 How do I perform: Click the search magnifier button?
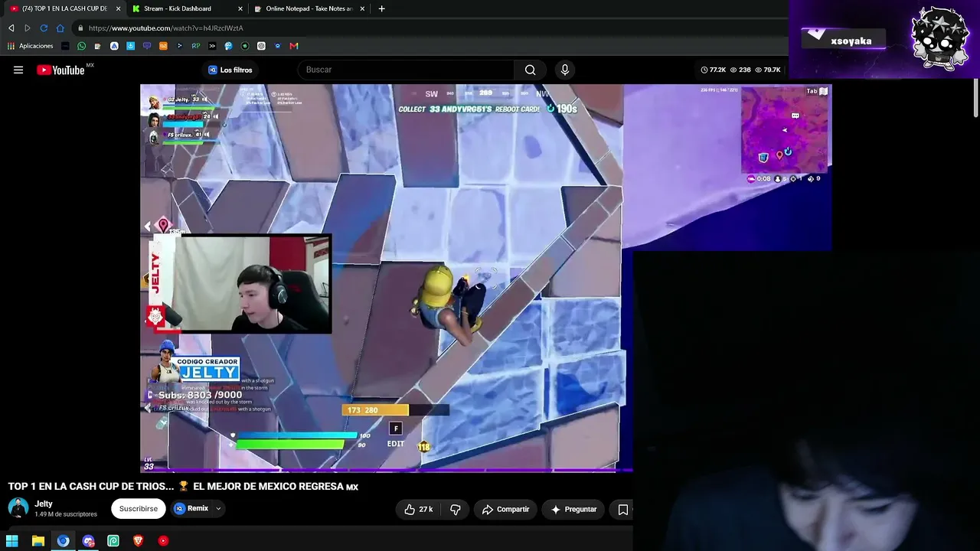coord(530,70)
